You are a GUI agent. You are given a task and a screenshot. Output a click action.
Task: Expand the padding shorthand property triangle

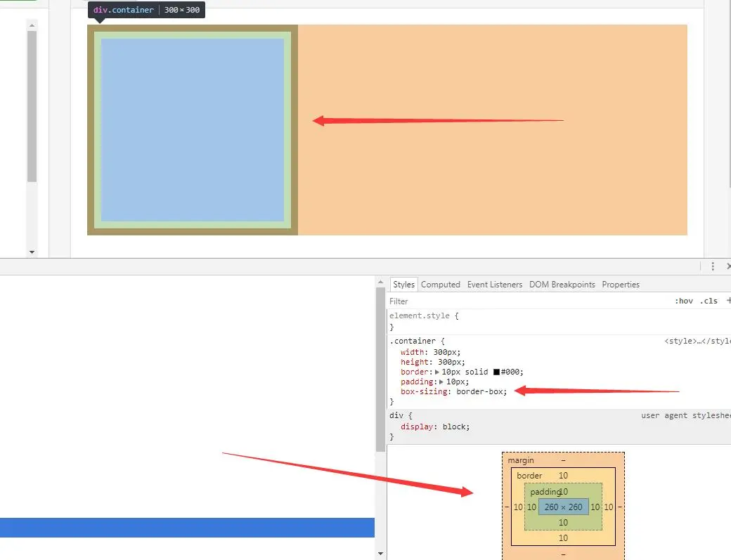click(441, 382)
